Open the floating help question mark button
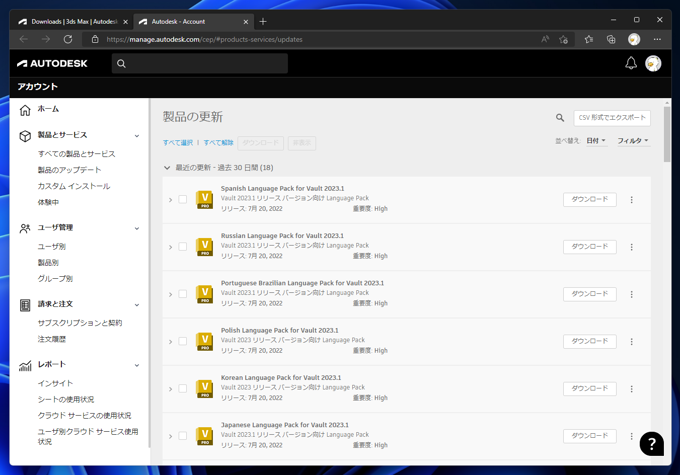The height and width of the screenshot is (475, 680). (651, 444)
